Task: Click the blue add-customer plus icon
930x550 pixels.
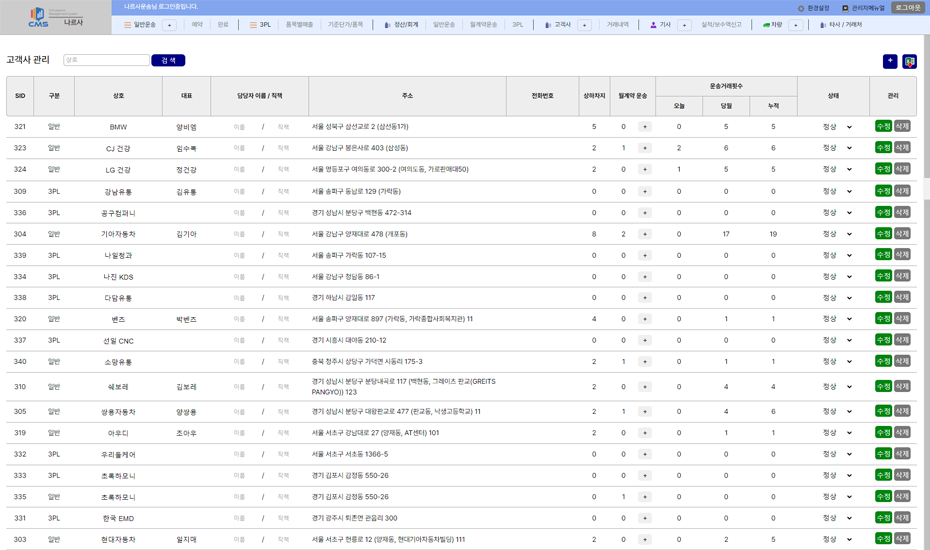Action: point(890,61)
